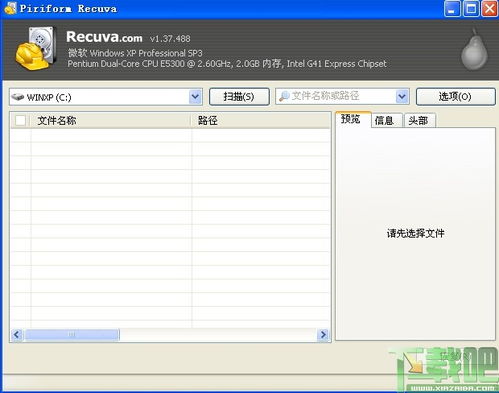Switch to the 头部 tab
Screen dimensions: 499x393
418,120
